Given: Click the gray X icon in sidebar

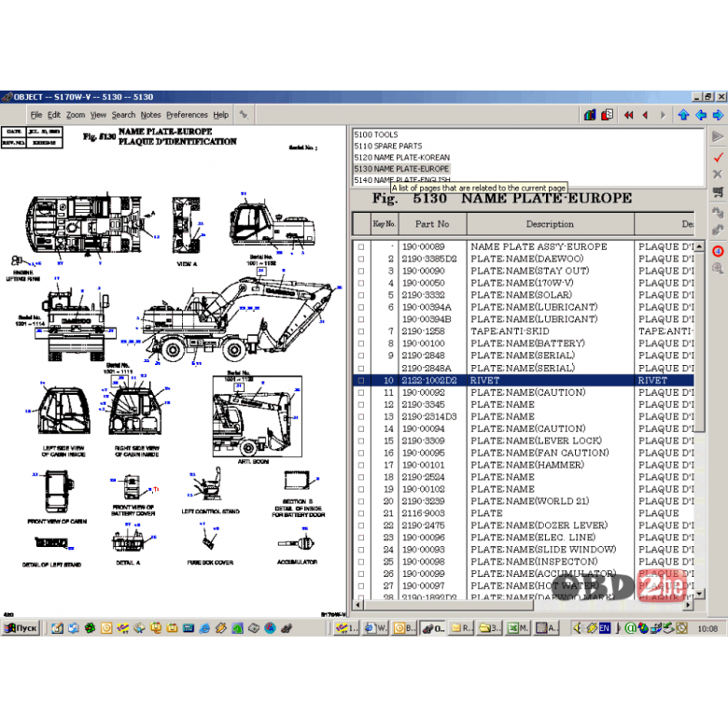Looking at the screenshot, I should pos(718,175).
